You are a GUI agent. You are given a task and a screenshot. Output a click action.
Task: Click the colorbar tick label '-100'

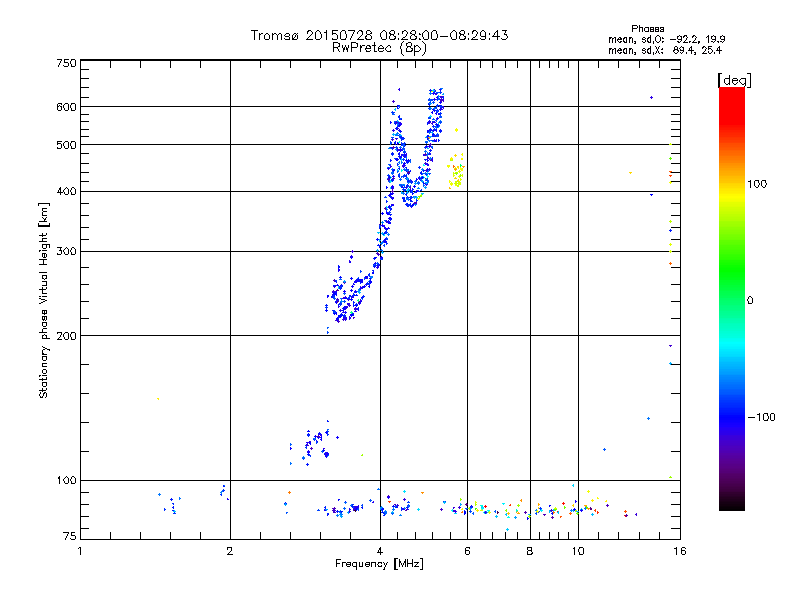point(762,417)
